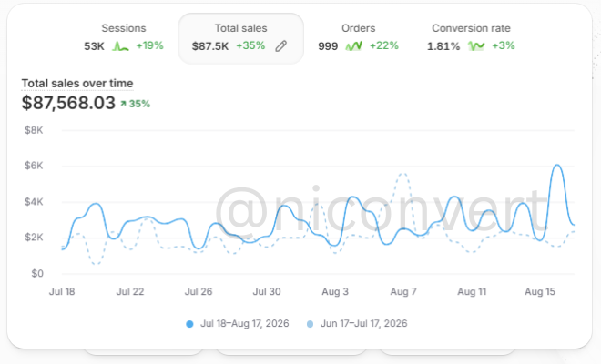
Task: Click the +35% change in Total sales tab
Action: point(250,45)
